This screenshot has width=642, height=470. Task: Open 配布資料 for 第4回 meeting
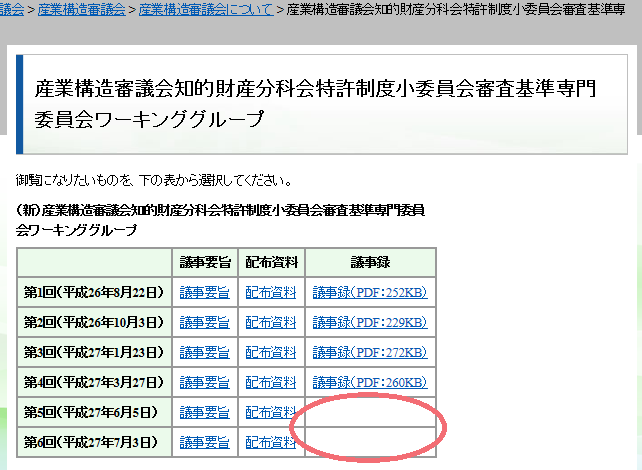click(x=271, y=382)
